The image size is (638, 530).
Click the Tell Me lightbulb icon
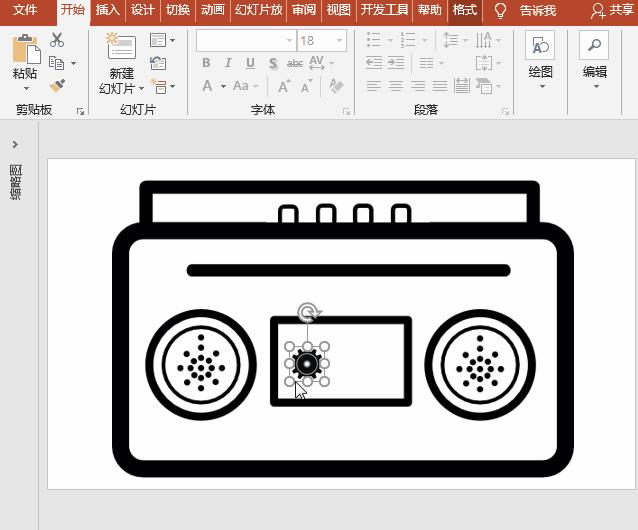(501, 10)
